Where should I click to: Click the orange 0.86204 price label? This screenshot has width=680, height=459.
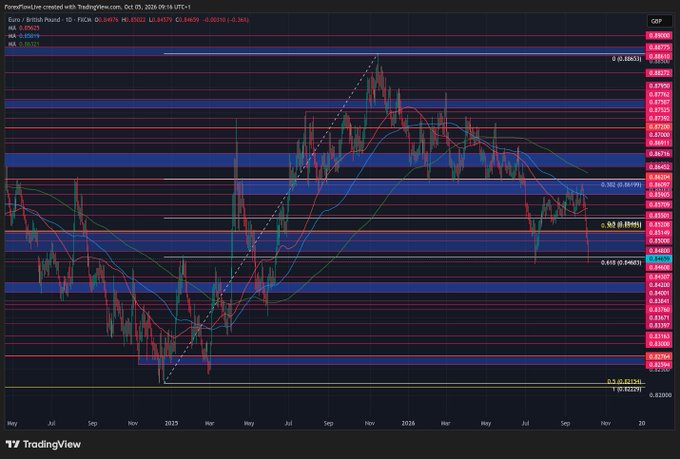(x=659, y=177)
